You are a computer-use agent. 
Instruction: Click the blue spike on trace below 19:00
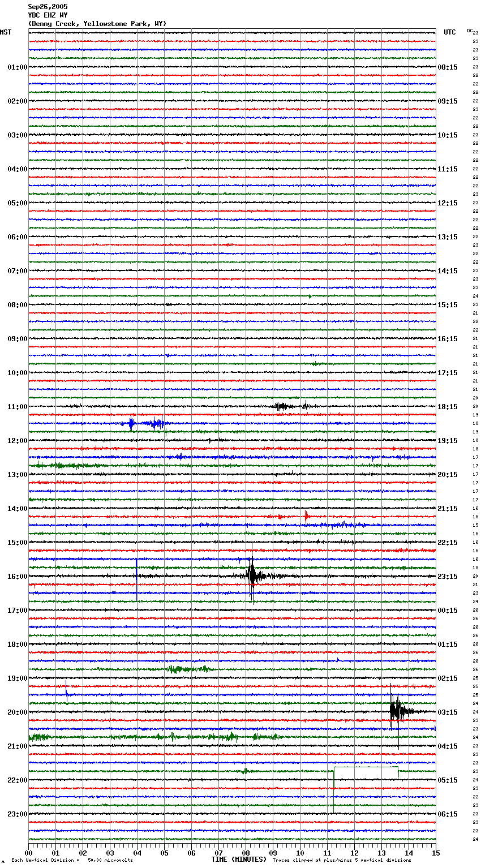[66, 691]
